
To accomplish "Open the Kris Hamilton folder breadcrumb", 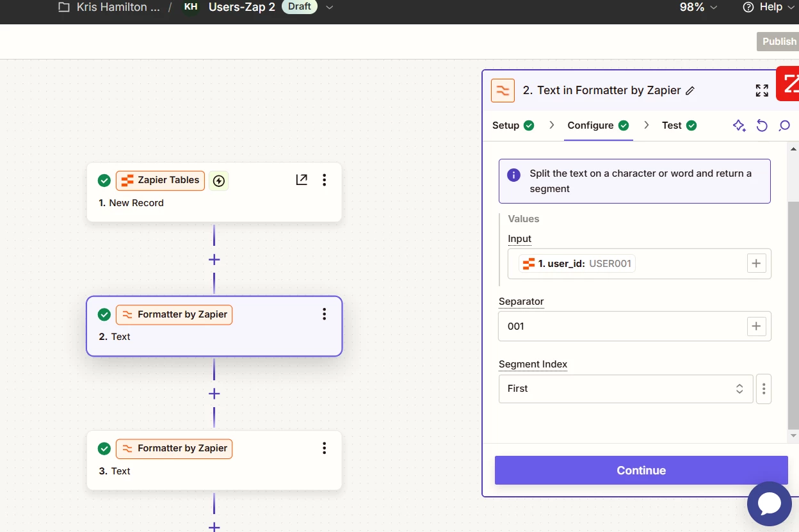I will (118, 7).
